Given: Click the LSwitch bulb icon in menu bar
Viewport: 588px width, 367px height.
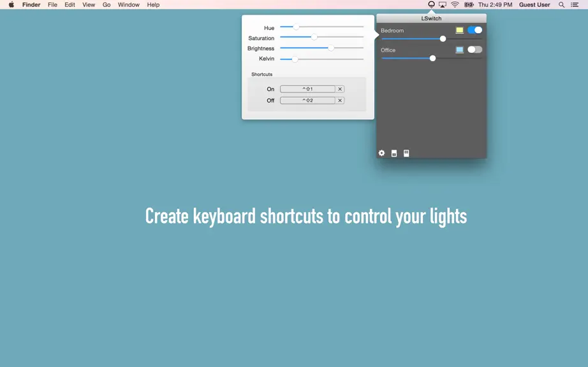Looking at the screenshot, I should coord(431,4).
